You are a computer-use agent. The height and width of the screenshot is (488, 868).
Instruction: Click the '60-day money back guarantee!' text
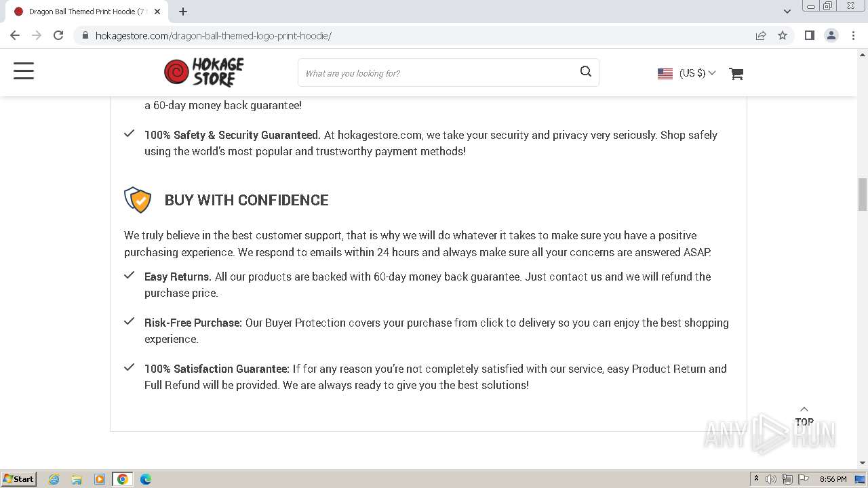227,105
